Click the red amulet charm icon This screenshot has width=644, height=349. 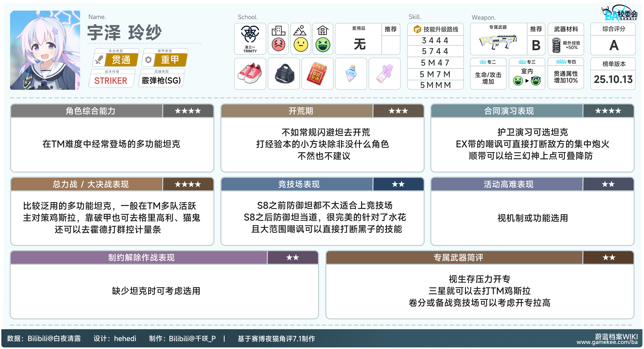tap(317, 74)
